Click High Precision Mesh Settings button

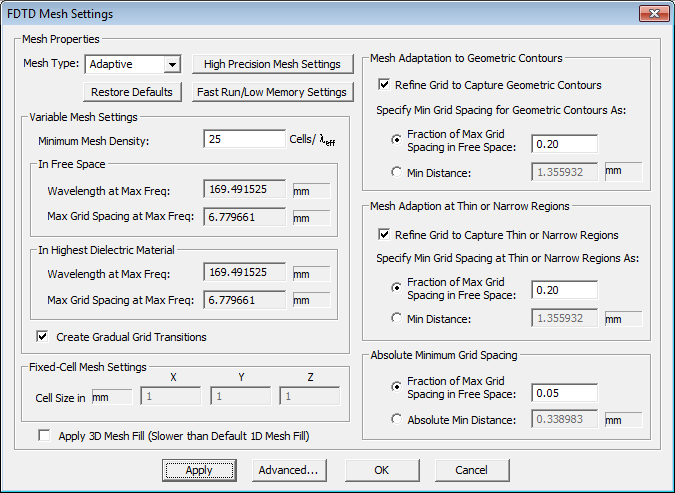point(272,64)
